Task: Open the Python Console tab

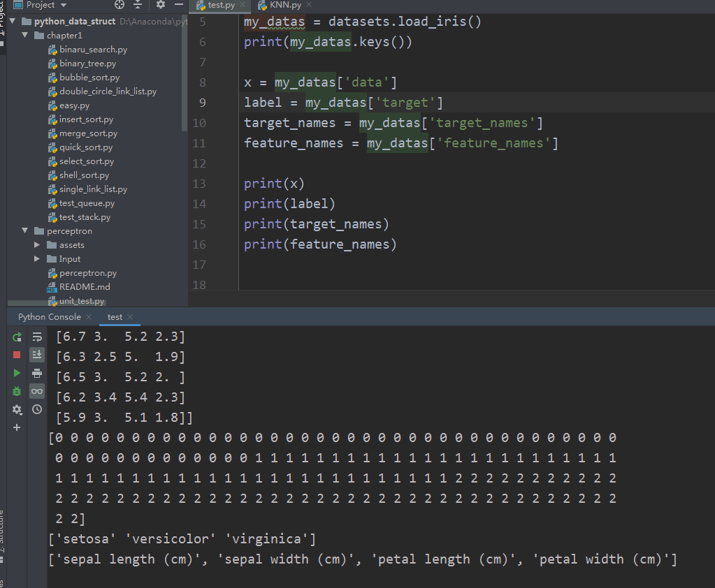Action: pyautogui.click(x=49, y=317)
